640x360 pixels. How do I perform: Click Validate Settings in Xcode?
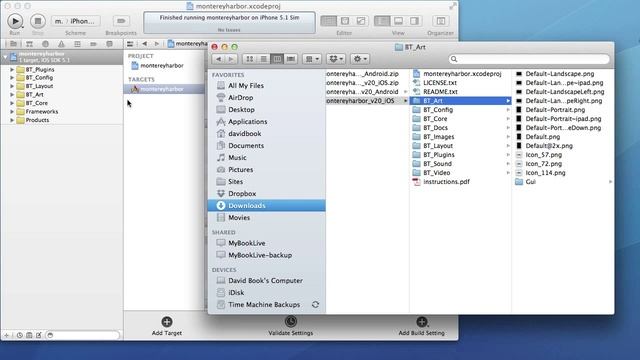[291, 326]
